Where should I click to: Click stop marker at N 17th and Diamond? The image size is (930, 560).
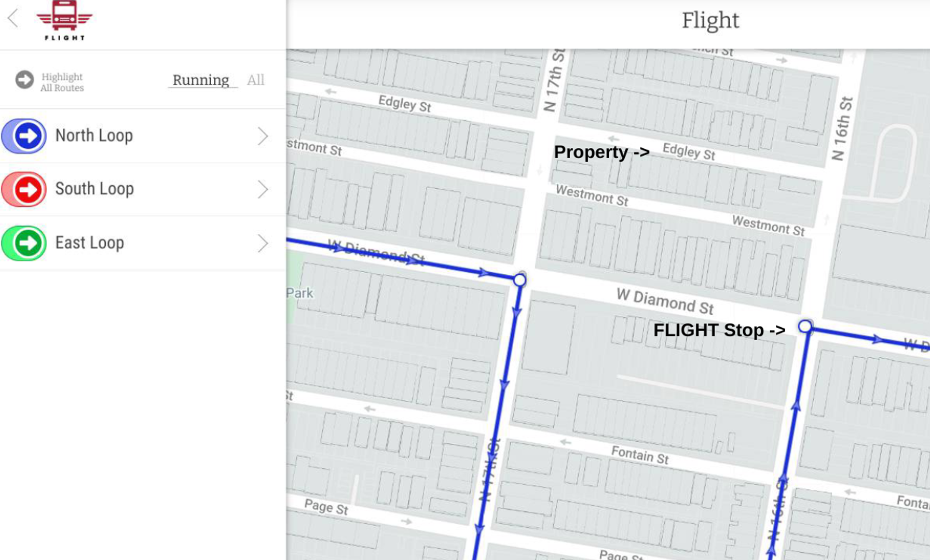coord(519,281)
